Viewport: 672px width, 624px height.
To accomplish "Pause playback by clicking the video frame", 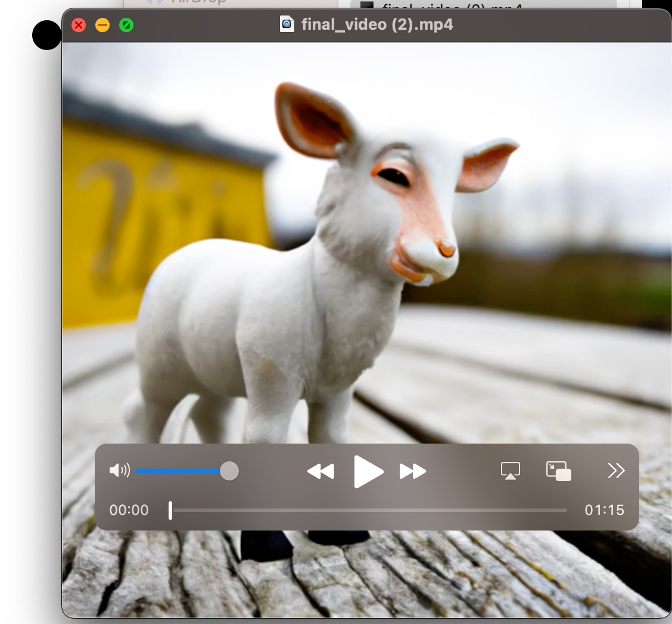I will [x=366, y=238].
